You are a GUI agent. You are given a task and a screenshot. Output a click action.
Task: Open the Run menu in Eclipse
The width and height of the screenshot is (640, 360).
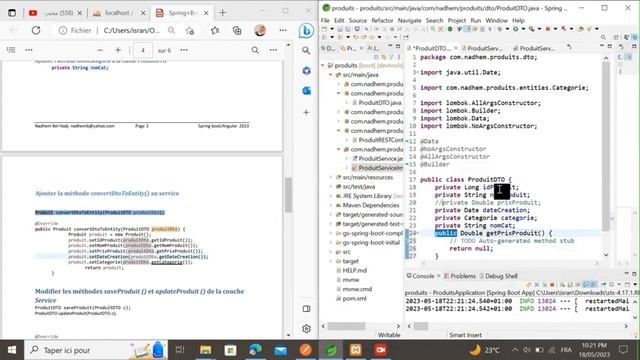coord(476,20)
